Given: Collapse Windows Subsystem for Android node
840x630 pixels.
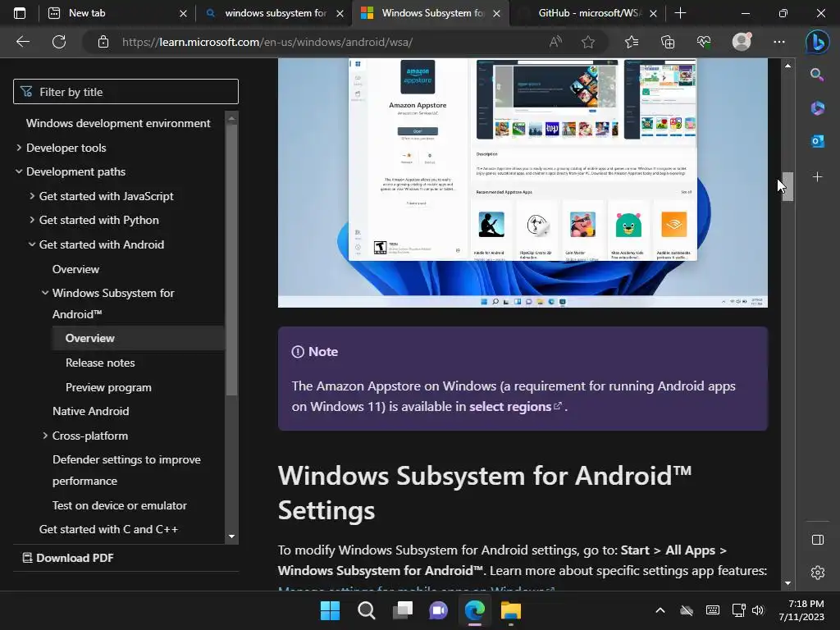Looking at the screenshot, I should 45,293.
